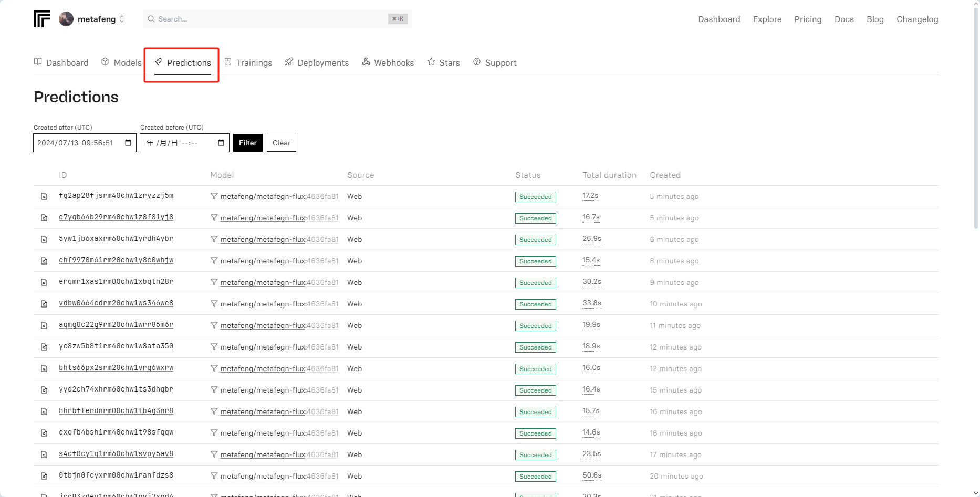
Task: Open calendar picker for Created after
Action: tap(128, 143)
